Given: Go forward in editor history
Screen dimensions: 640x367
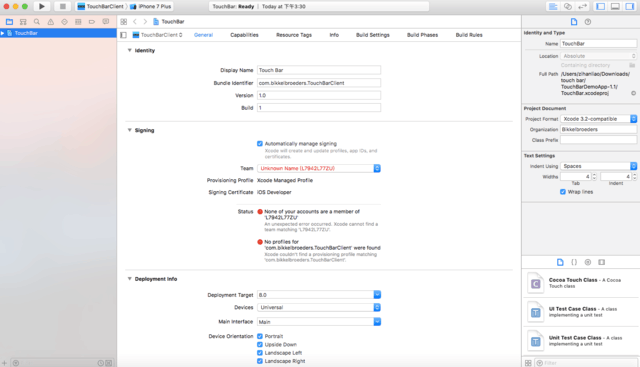Looking at the screenshot, I should click(145, 22).
